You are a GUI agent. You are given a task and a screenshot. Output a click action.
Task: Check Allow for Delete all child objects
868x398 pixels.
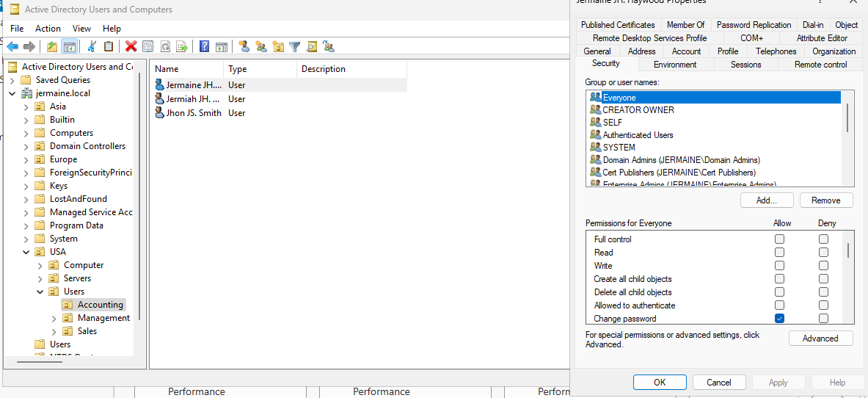pos(779,292)
